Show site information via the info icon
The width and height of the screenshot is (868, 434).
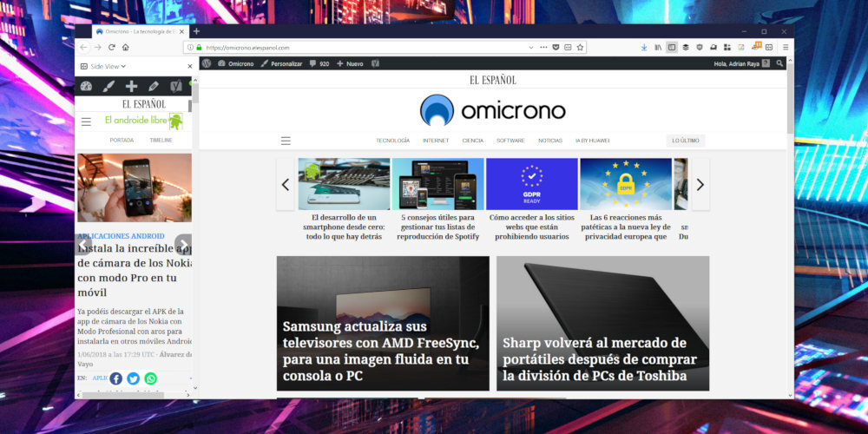(x=190, y=48)
